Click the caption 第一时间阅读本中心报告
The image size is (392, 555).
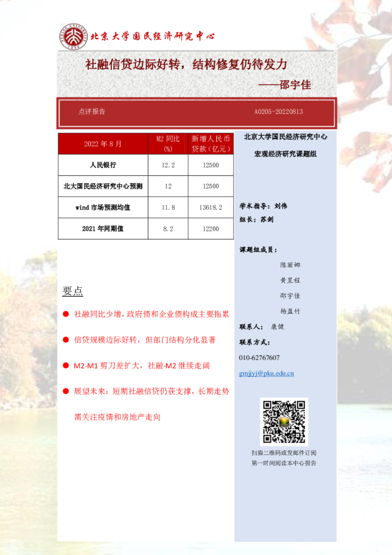(x=284, y=463)
